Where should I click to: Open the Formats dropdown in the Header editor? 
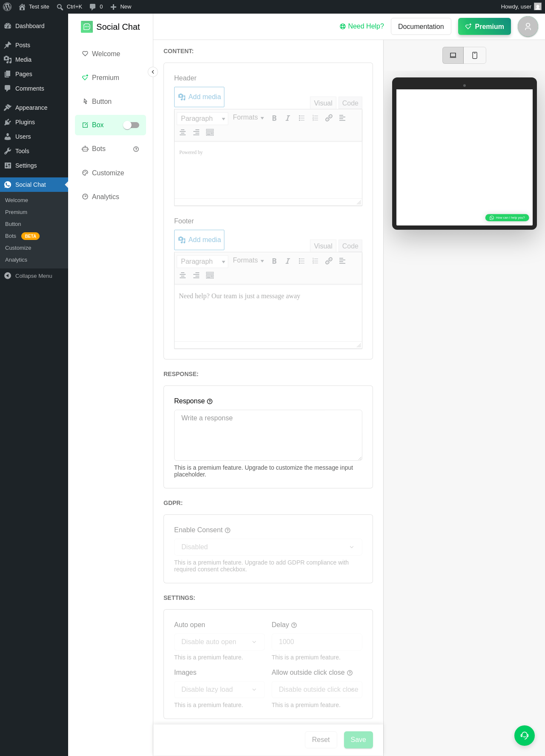(248, 117)
